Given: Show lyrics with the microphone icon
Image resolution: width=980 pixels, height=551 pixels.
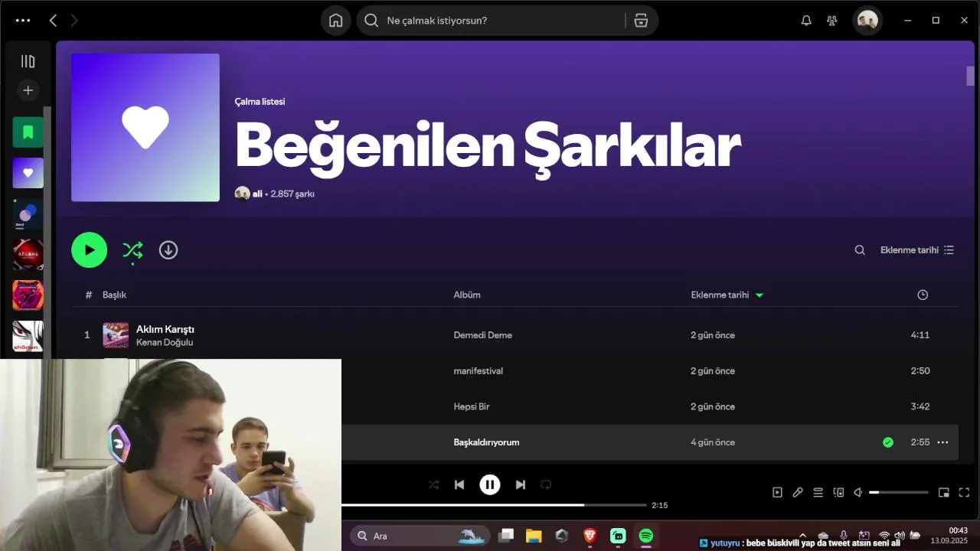Looking at the screenshot, I should (x=798, y=493).
